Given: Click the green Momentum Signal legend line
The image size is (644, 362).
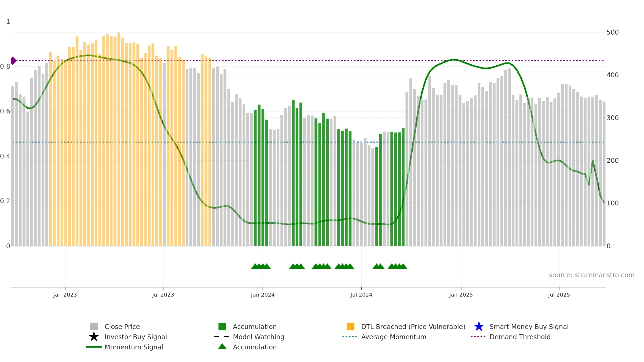Looking at the screenshot, I should (x=94, y=347).
